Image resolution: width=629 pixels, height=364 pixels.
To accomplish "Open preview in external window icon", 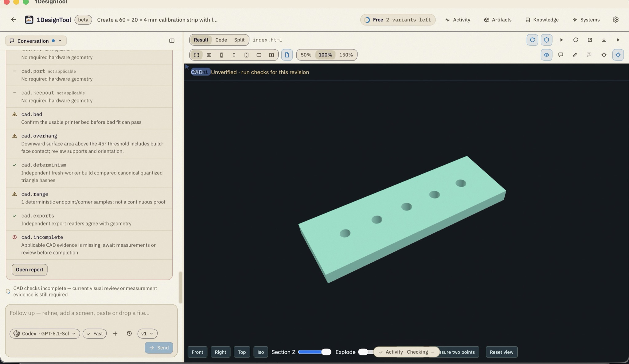I will click(x=590, y=40).
